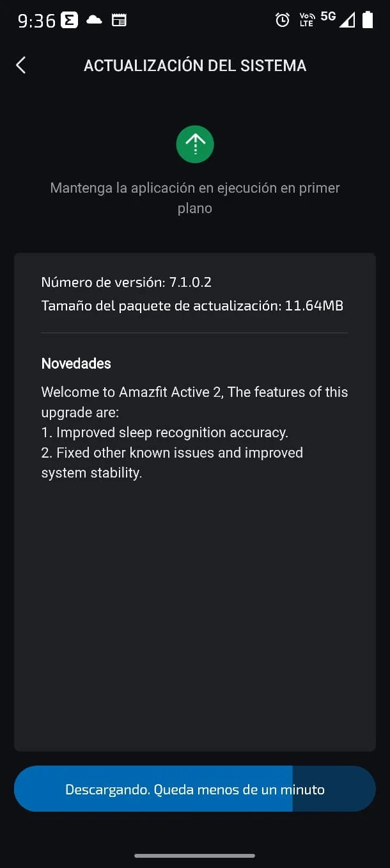Tap the 5G signal strength indicator

coord(327,18)
